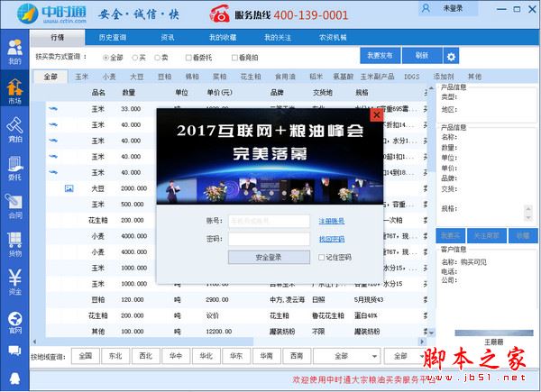Switch to the 资讯 tab
Screen dimensions: 541x392
click(x=168, y=38)
